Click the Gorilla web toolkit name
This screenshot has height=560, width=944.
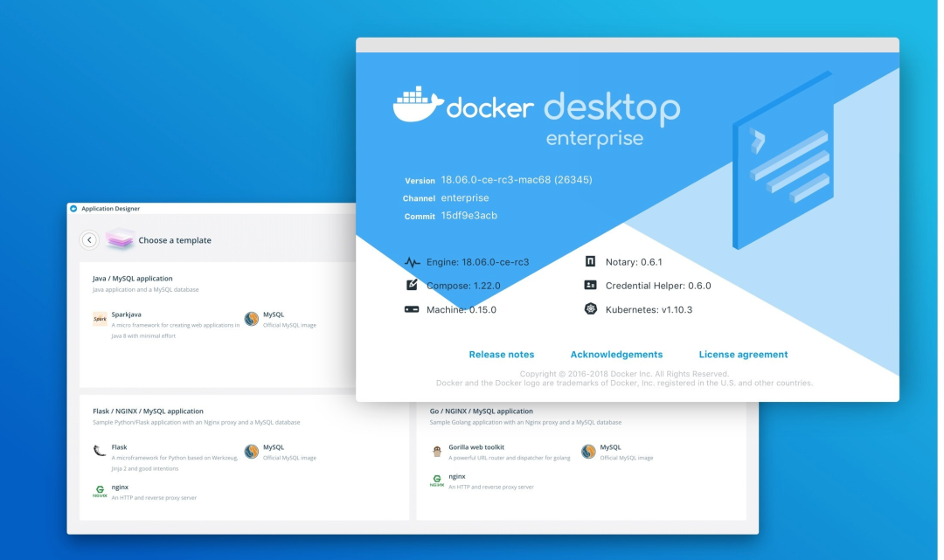[476, 447]
